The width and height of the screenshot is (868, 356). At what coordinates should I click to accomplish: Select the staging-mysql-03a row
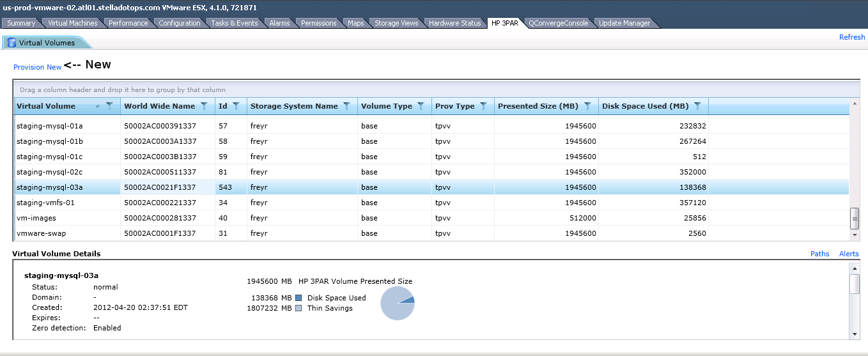pos(431,187)
